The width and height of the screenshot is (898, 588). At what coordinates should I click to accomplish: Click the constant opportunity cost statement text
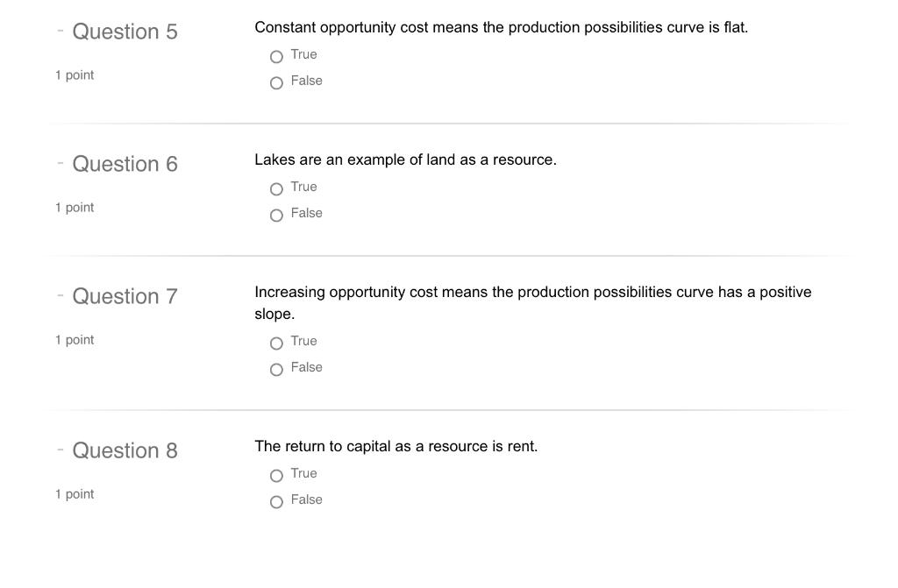click(x=501, y=27)
